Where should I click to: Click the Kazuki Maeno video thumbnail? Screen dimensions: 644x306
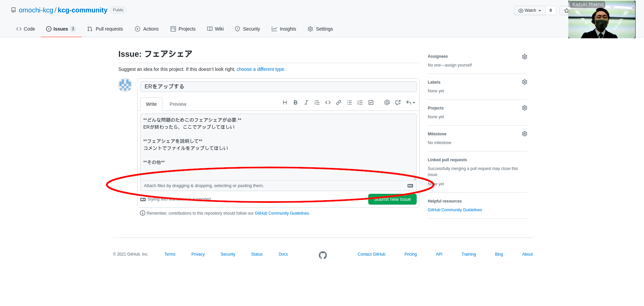pos(602,19)
